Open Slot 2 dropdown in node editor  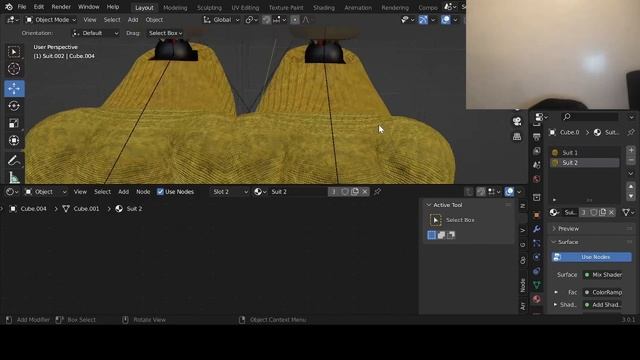(229, 192)
